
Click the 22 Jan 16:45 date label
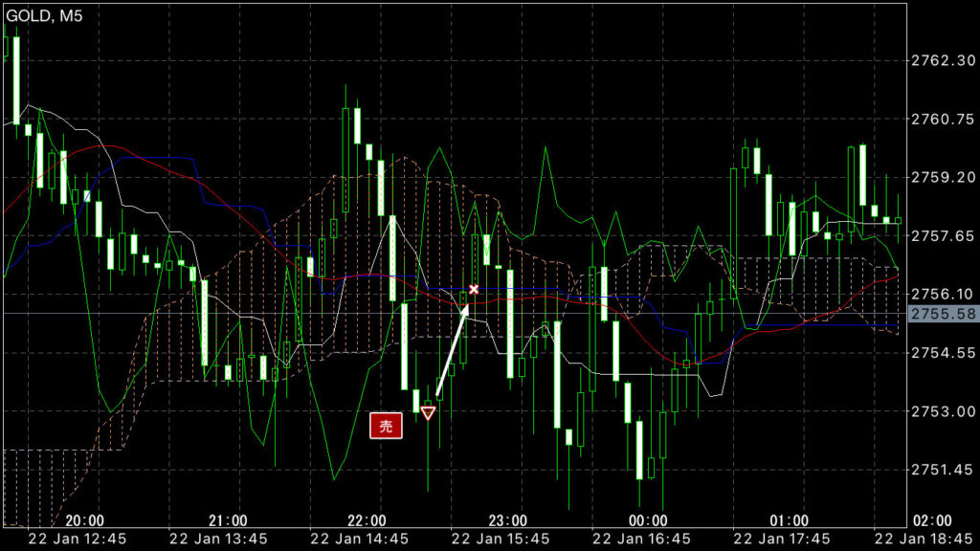pyautogui.click(x=641, y=539)
